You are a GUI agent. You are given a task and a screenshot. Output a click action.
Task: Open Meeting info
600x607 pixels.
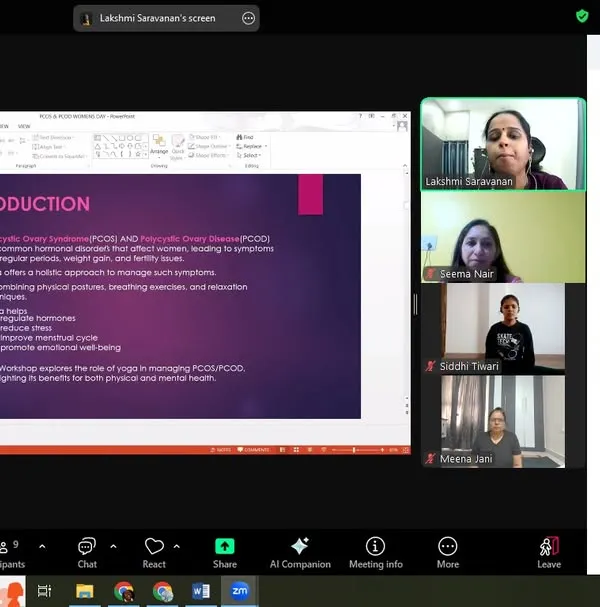point(375,553)
